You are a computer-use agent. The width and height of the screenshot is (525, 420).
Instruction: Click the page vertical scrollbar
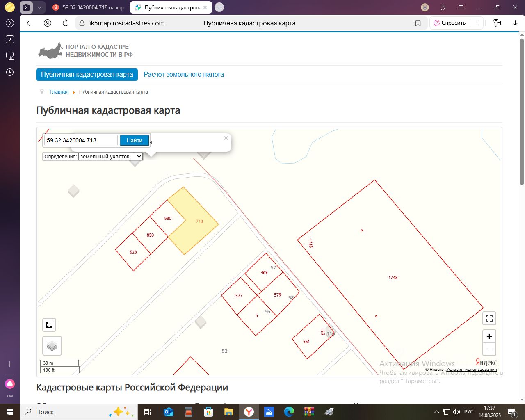(x=522, y=111)
